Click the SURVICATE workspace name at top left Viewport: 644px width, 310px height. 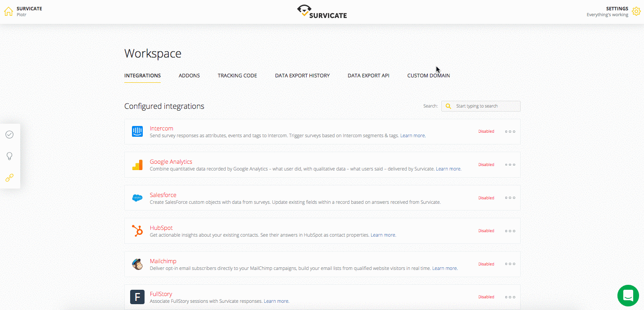click(29, 9)
